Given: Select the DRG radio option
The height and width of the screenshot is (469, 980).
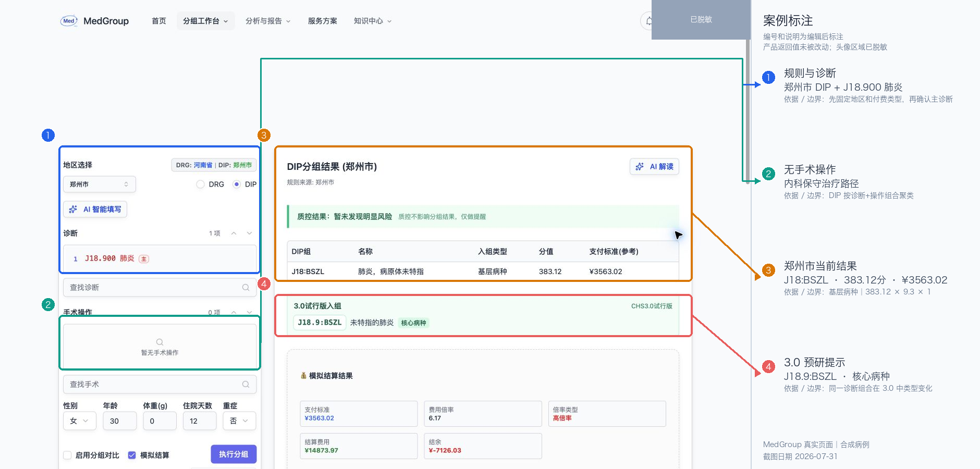Looking at the screenshot, I should tap(200, 184).
